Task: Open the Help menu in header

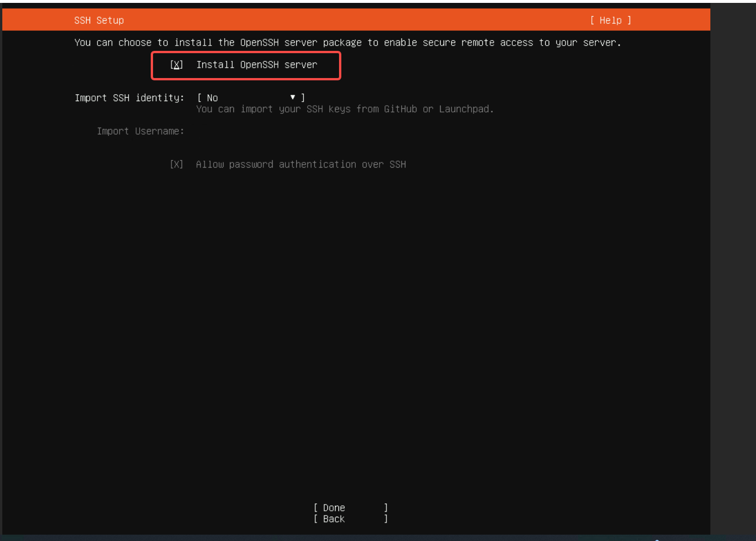Action: click(610, 20)
